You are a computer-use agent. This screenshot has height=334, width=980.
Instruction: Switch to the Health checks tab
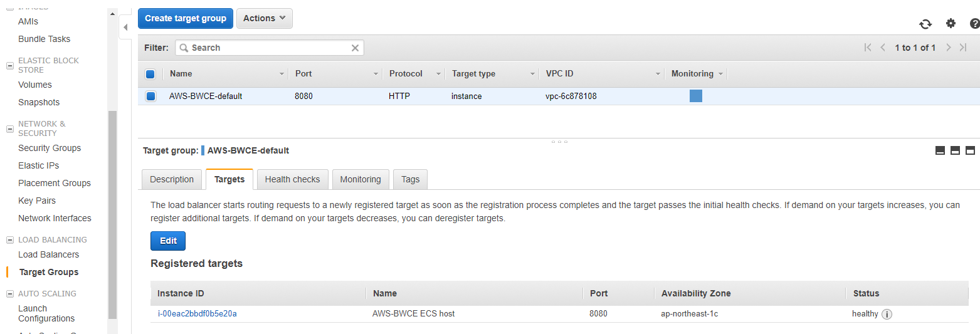pyautogui.click(x=292, y=179)
